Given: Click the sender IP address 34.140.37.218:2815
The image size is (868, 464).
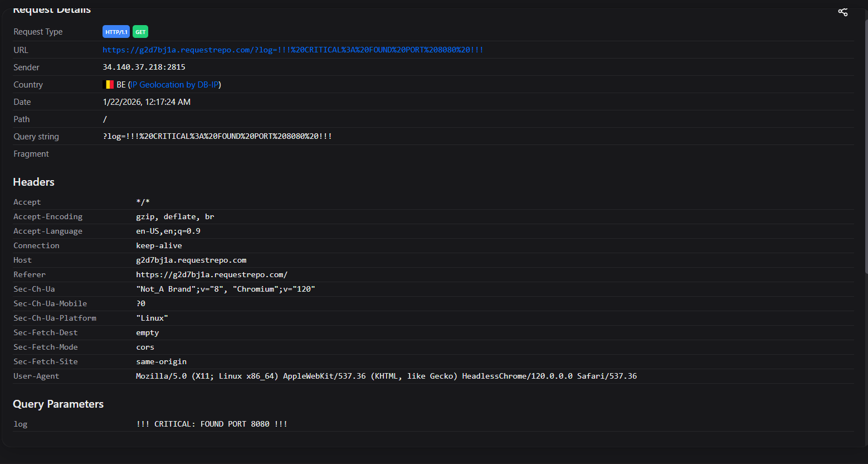Looking at the screenshot, I should 144,67.
